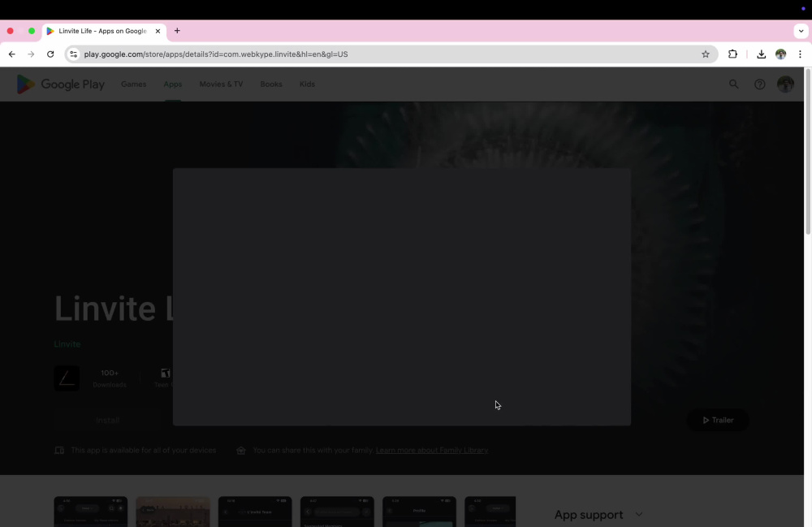Switch to the Movies & TV section
This screenshot has height=527, width=812.
pos(221,84)
